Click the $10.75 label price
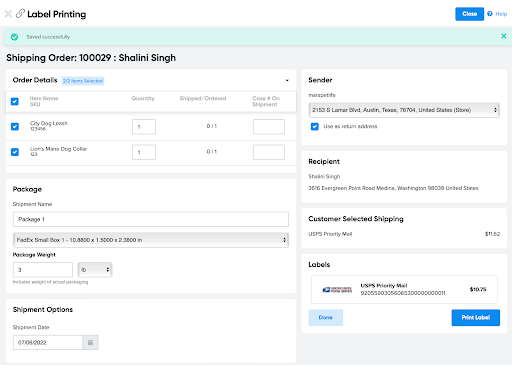Screen dimensions: 512x366 (478, 289)
